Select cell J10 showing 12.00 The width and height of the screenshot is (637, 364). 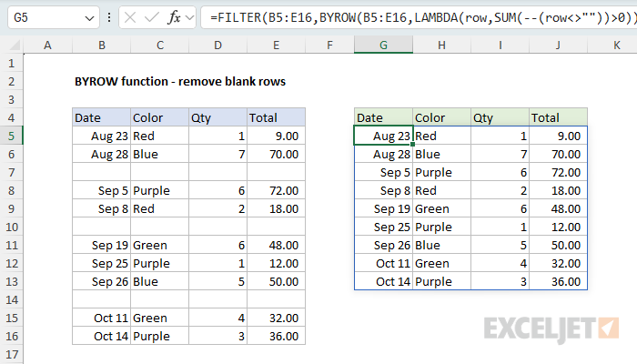click(558, 227)
